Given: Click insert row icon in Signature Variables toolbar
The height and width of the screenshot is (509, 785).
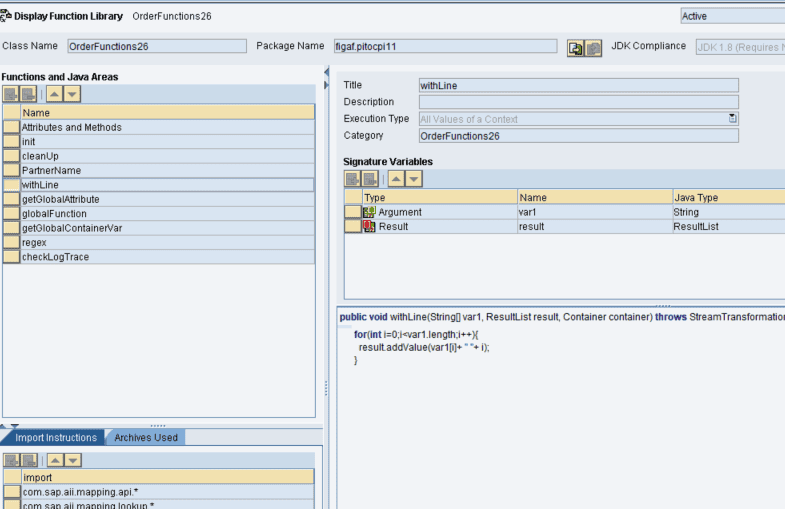Looking at the screenshot, I should [352, 179].
